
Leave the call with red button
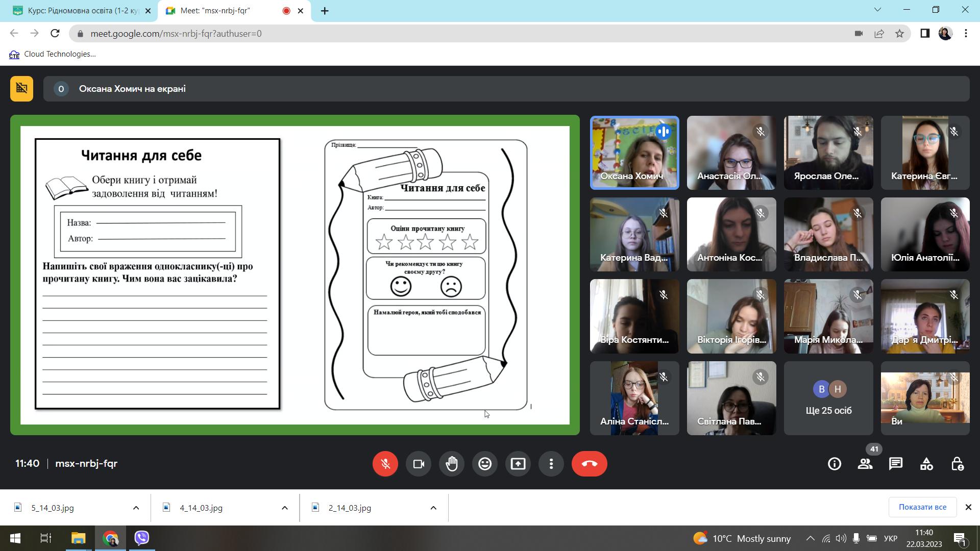589,464
